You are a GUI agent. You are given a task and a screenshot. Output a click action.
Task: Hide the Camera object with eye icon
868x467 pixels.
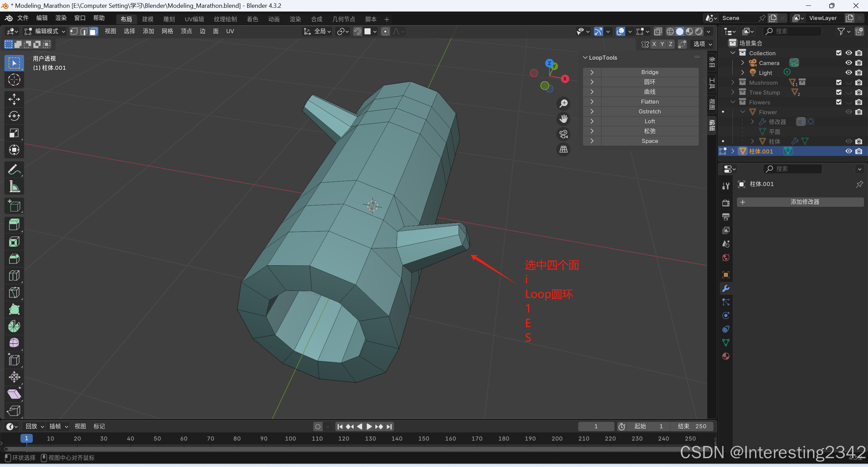point(849,63)
